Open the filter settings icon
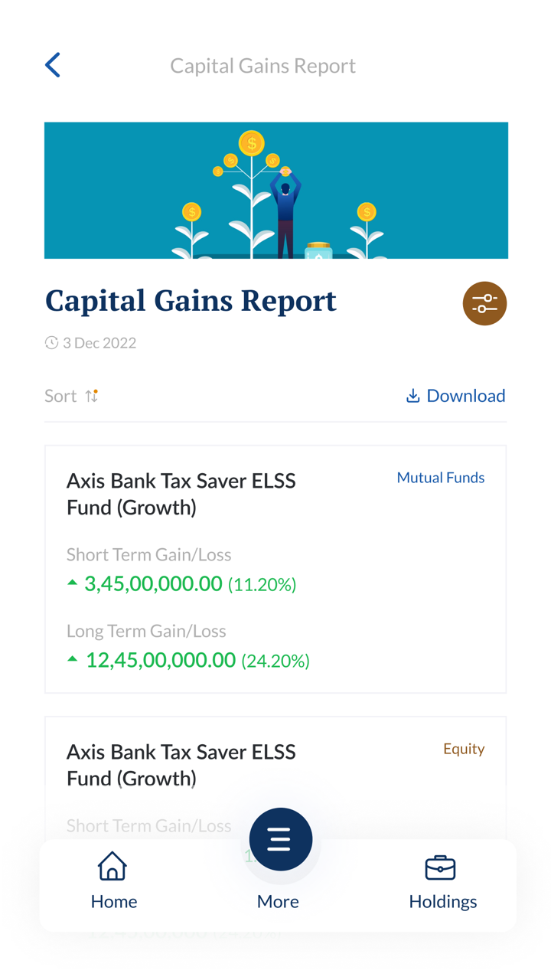This screenshot has height=980, width=551. 484,303
